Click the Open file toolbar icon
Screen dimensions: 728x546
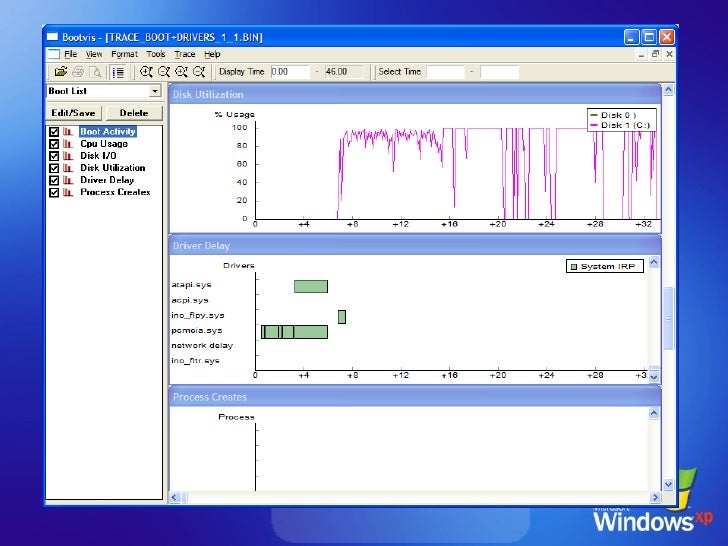(x=60, y=72)
